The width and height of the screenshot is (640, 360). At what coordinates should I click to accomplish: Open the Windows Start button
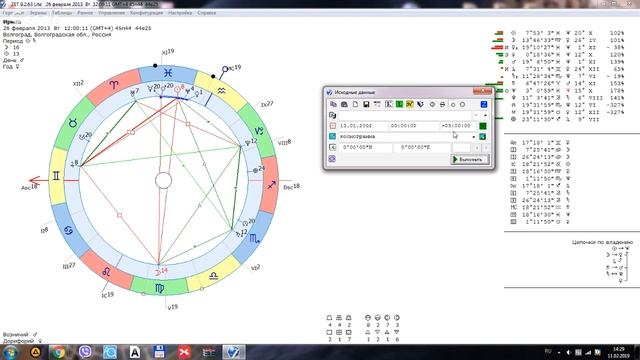(x=10, y=352)
